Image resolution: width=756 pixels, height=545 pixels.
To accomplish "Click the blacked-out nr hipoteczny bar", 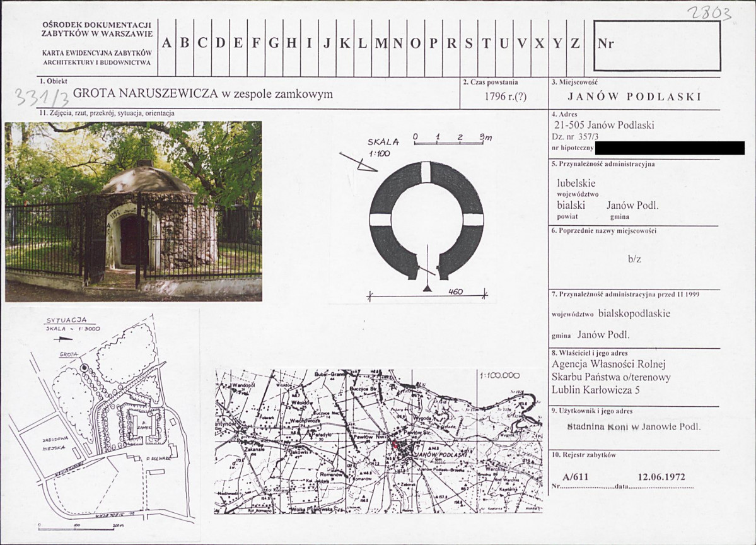I will point(670,148).
